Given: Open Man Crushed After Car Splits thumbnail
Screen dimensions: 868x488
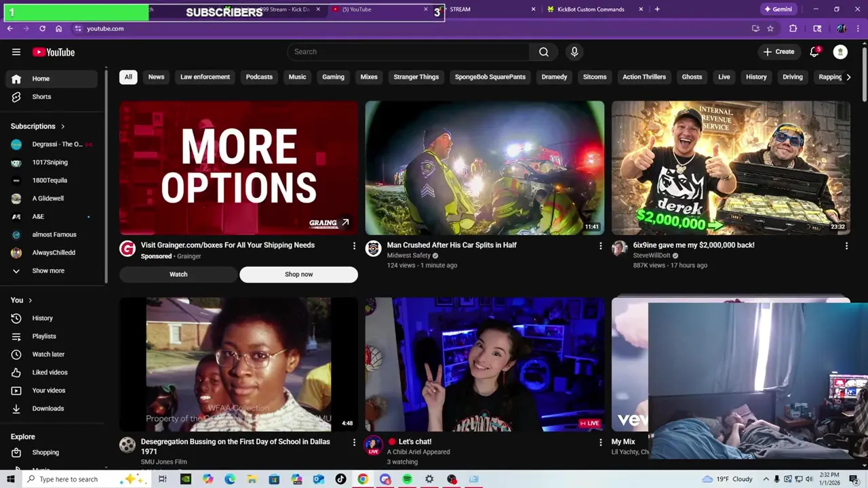Looking at the screenshot, I should [x=485, y=168].
